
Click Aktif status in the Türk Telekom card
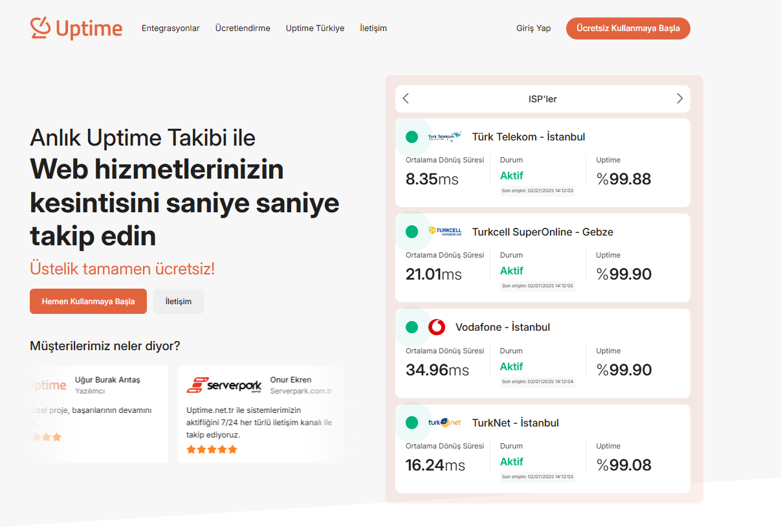tap(512, 175)
